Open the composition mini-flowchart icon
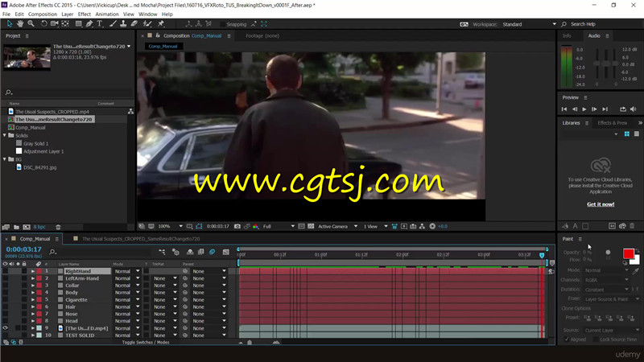644x362 pixels. pos(162,252)
